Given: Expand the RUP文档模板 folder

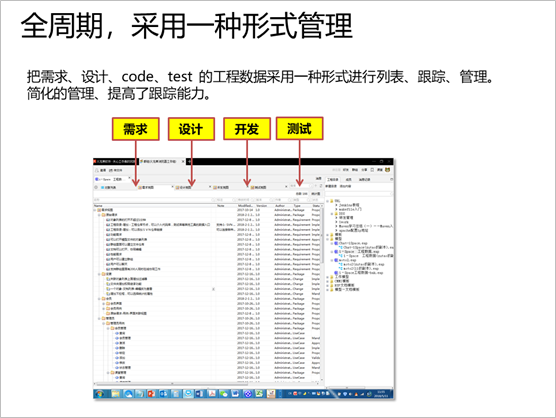Looking at the screenshot, I should pos(328,285).
